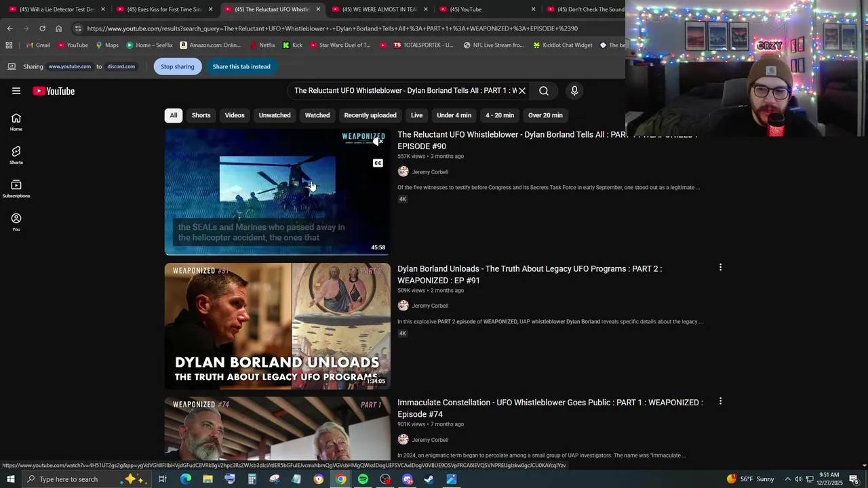Reload the page in Chrome
The height and width of the screenshot is (488, 868).
point(42,28)
